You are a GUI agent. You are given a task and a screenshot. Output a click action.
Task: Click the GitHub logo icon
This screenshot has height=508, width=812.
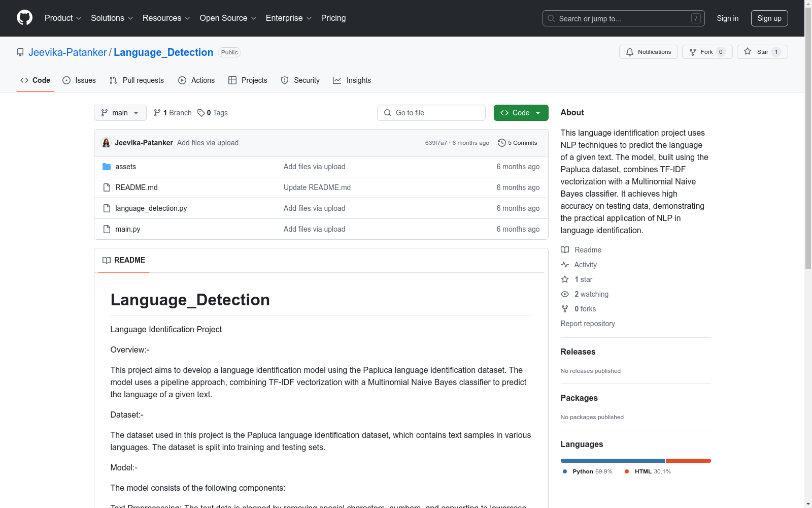point(24,18)
